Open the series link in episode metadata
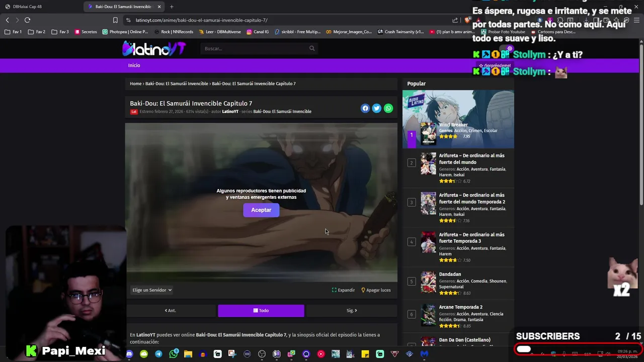This screenshot has height=362, width=644. point(282,112)
